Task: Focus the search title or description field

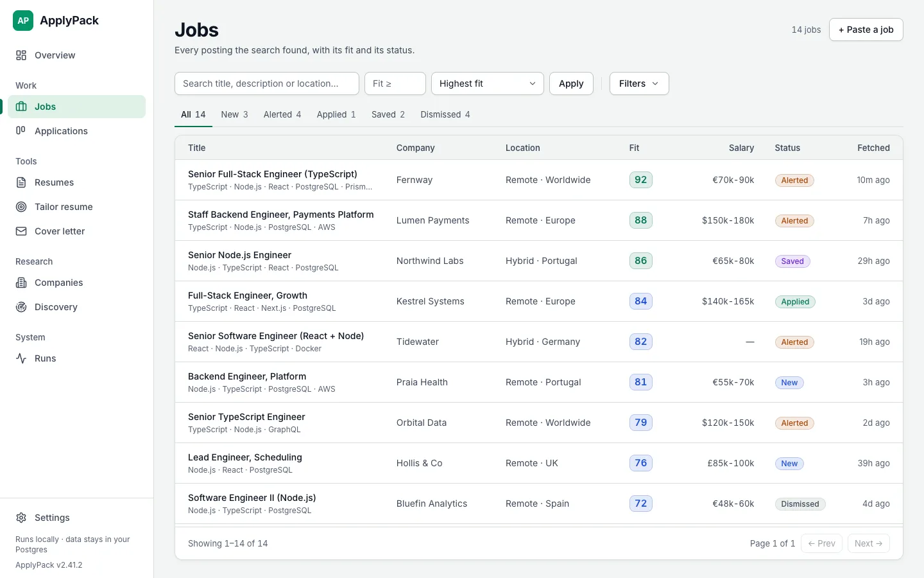Action: [267, 83]
